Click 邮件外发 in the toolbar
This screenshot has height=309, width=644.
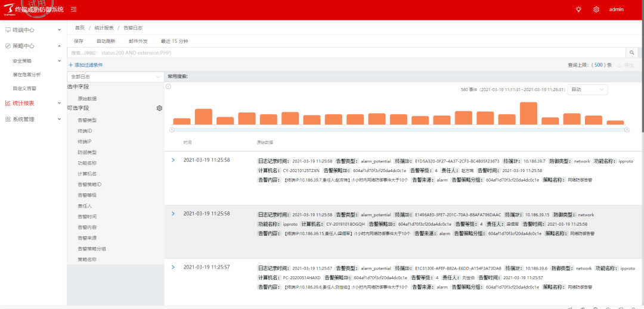click(138, 42)
